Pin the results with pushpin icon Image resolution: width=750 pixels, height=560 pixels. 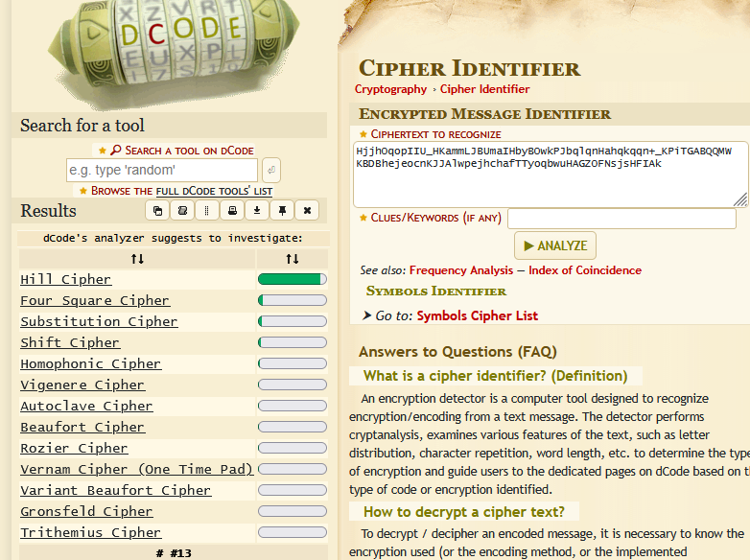pos(282,210)
